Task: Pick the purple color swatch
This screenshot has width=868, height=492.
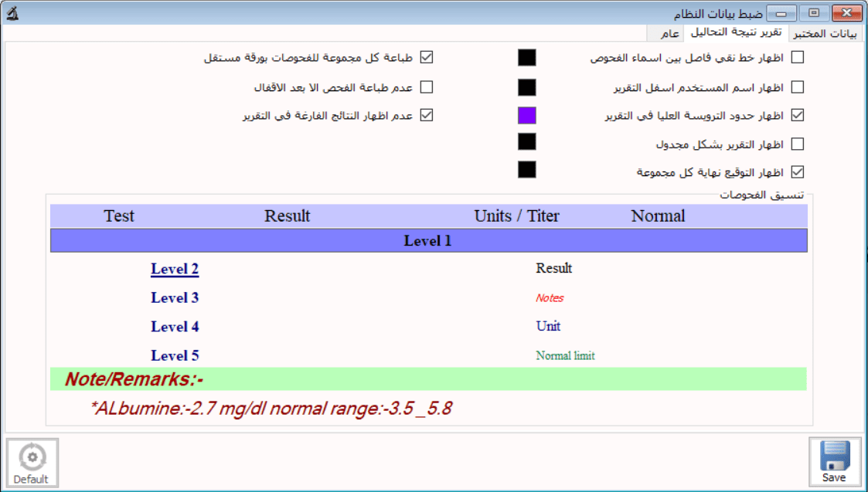Action: tap(526, 115)
